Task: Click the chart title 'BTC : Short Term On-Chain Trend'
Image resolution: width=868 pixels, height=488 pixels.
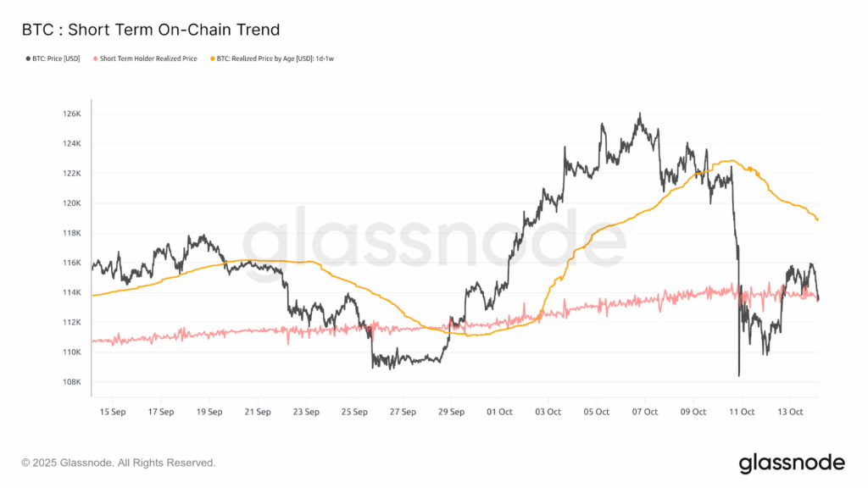Action: tap(150, 30)
